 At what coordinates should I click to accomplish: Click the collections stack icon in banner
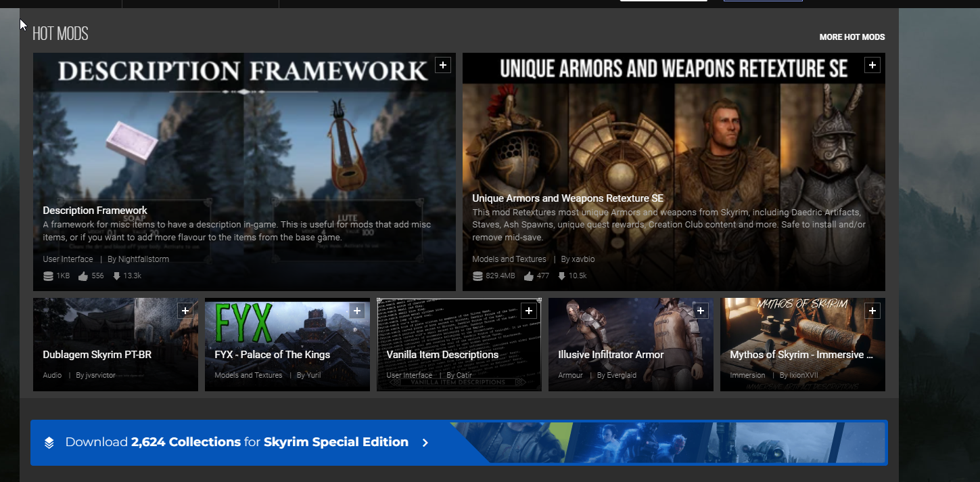[x=49, y=443]
